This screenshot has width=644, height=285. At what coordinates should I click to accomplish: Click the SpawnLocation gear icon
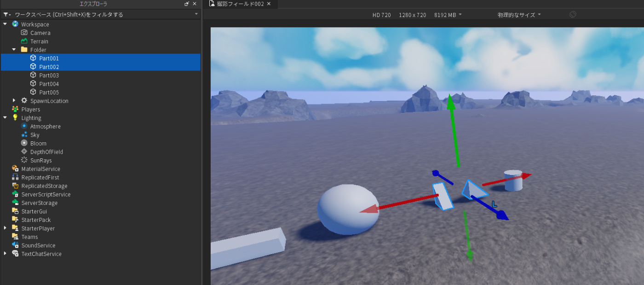coord(24,100)
